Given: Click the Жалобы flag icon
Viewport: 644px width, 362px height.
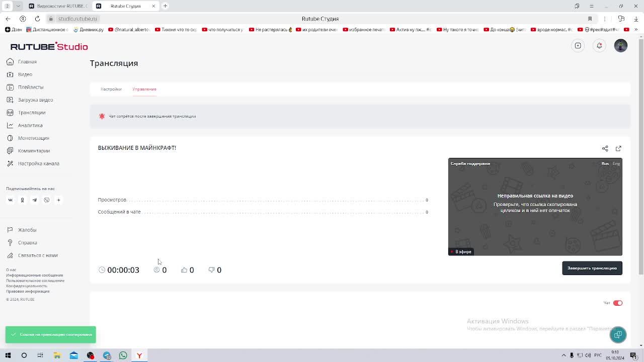Looking at the screenshot, I should (x=10, y=230).
